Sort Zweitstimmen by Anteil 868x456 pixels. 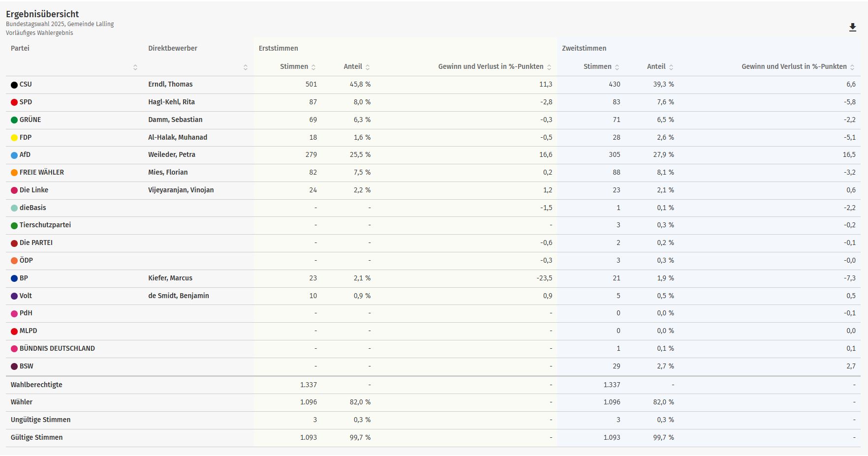click(x=671, y=67)
